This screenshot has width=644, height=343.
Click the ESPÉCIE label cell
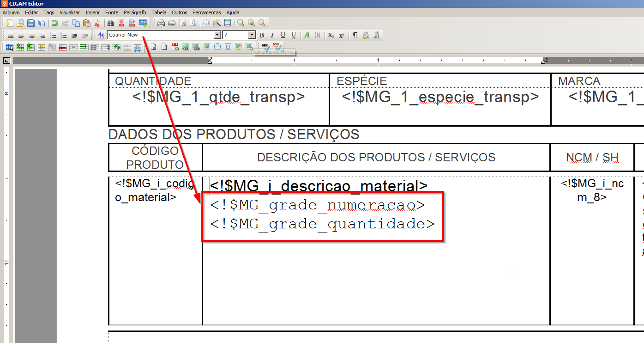pyautogui.click(x=361, y=81)
